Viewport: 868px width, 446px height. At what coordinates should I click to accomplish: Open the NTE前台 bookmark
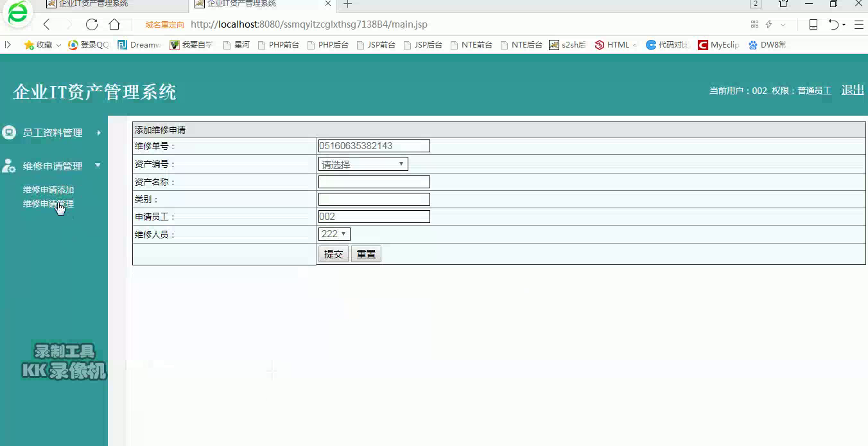[x=471, y=45]
